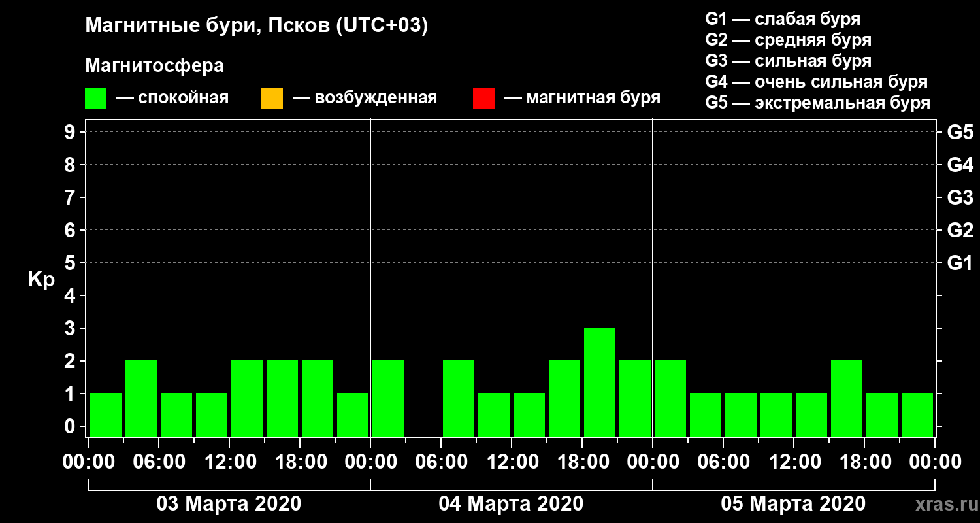Click the first bar on 03 Марта at 00:00
The height and width of the screenshot is (523, 980).
coord(106,414)
